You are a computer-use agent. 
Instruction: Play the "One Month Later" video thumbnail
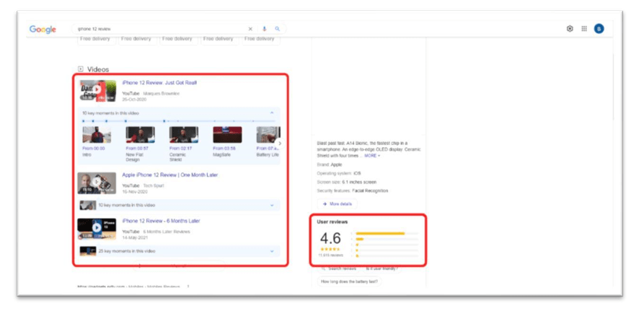[x=97, y=183]
